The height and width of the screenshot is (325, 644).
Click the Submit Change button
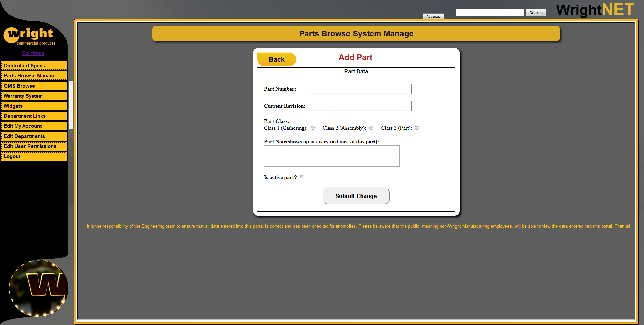click(356, 196)
